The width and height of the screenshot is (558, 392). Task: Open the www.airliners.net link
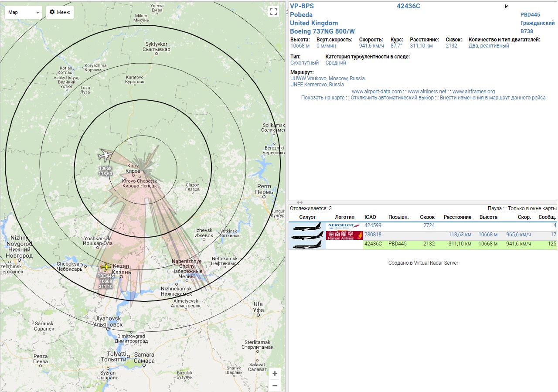(x=427, y=92)
